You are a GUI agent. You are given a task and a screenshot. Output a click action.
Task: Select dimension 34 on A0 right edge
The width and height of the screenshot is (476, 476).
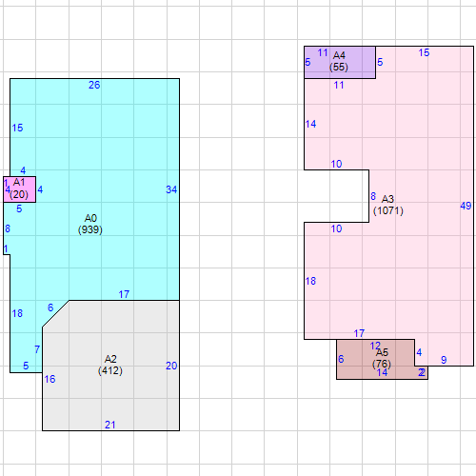click(x=171, y=189)
